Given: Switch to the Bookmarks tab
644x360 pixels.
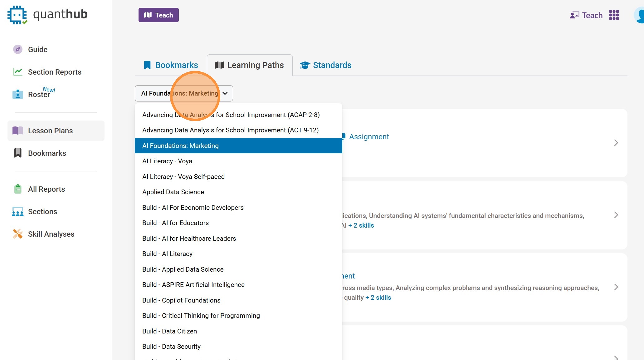Looking at the screenshot, I should (171, 65).
